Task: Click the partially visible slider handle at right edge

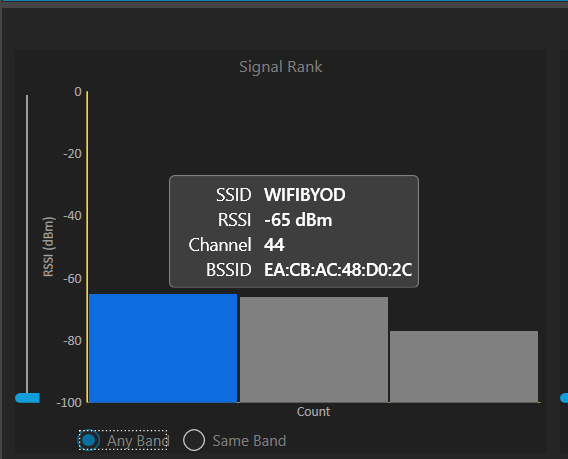Action: (564, 398)
